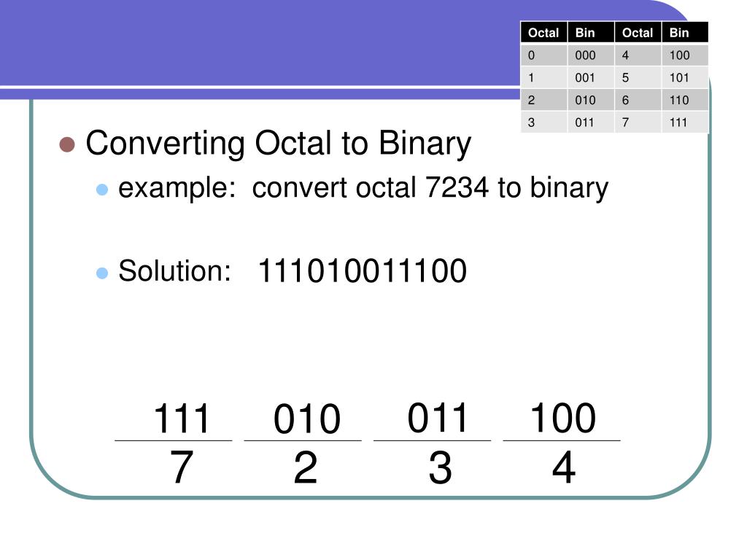Image resolution: width=747 pixels, height=560 pixels.
Task: Click the binary group 111 above 7
Action: [x=182, y=419]
